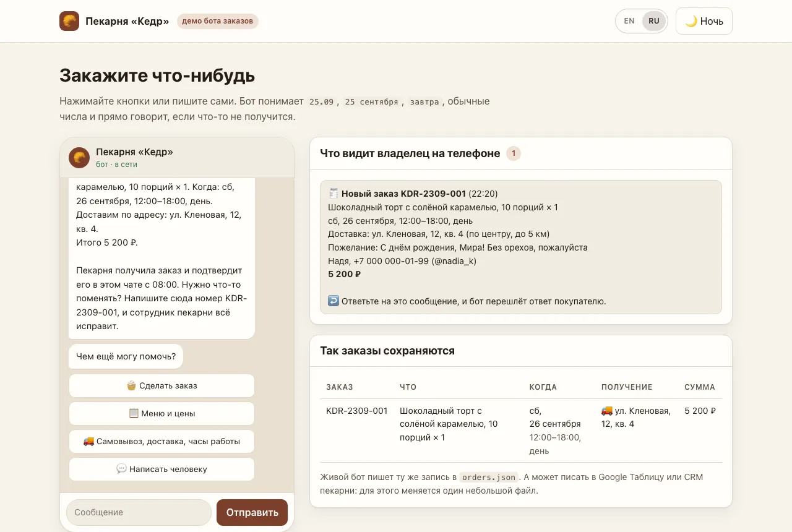Toggle the Ночь night theme button
The width and height of the screenshot is (792, 532).
704,21
